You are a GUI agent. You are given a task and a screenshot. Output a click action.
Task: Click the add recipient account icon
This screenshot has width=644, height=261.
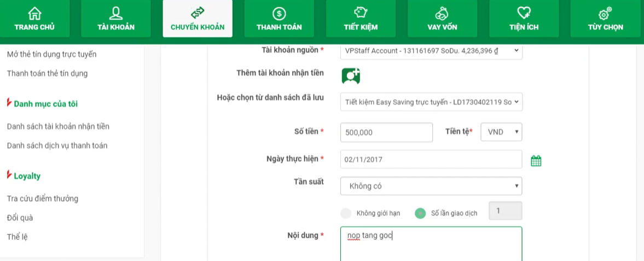point(351,76)
